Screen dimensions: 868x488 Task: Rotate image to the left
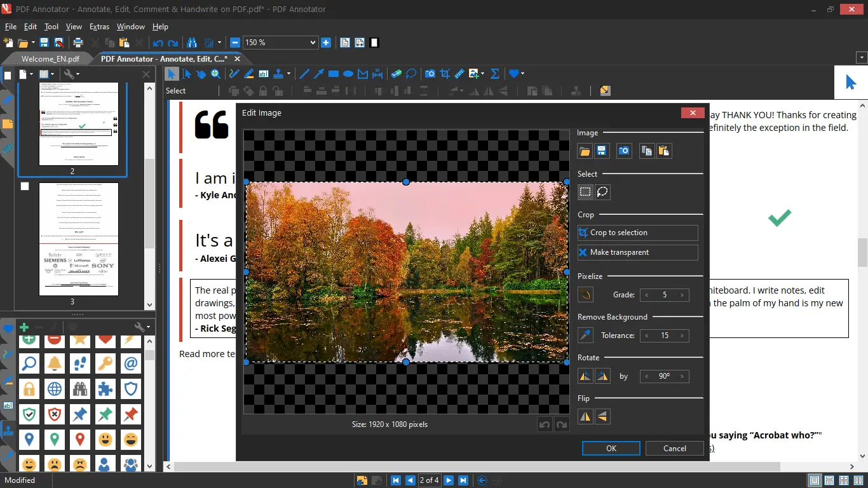pos(585,376)
